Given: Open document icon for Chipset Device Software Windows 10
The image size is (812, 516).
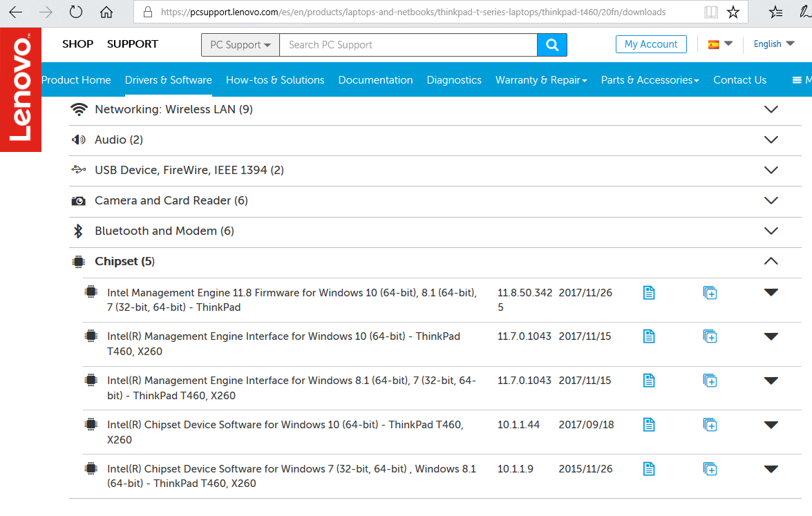Looking at the screenshot, I should tap(649, 425).
